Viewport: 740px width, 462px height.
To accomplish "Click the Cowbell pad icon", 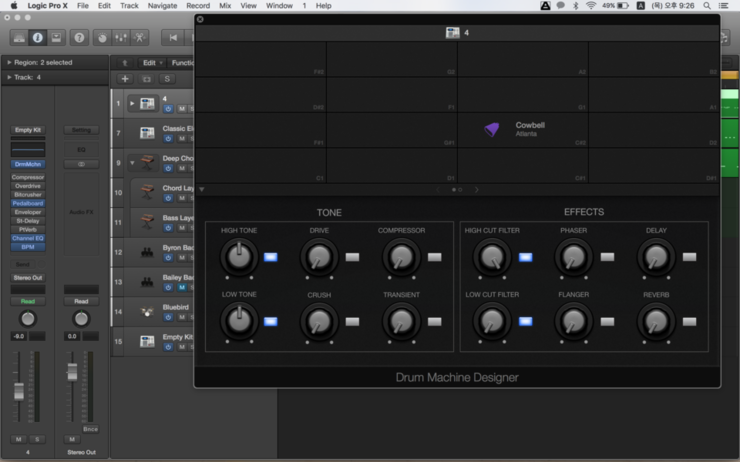I will coord(492,129).
